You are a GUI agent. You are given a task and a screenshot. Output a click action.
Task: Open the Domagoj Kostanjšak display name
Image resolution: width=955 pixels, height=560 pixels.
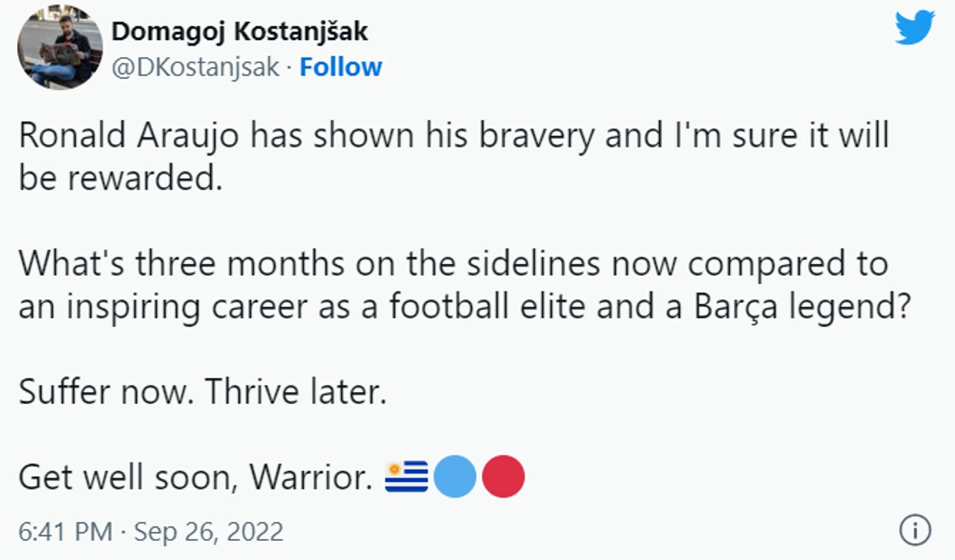click(x=239, y=31)
